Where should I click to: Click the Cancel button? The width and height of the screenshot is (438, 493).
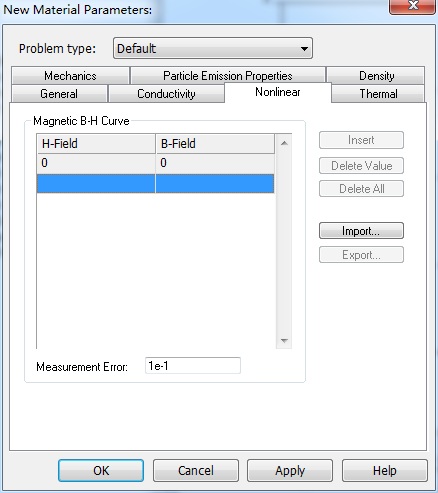point(196,470)
